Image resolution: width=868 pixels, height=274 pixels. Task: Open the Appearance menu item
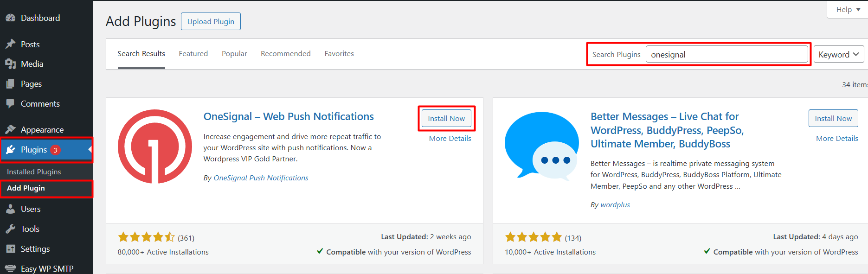pyautogui.click(x=46, y=129)
